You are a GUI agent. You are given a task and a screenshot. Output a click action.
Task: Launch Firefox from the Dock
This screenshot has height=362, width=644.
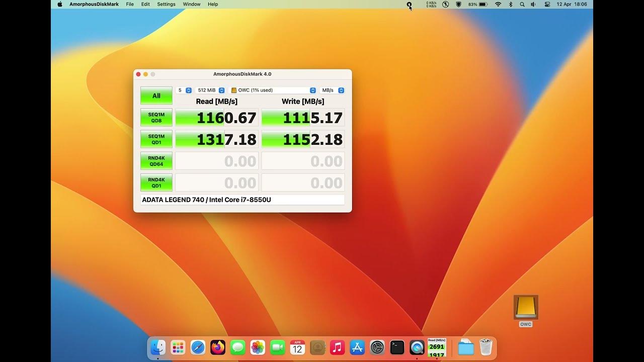pyautogui.click(x=218, y=347)
